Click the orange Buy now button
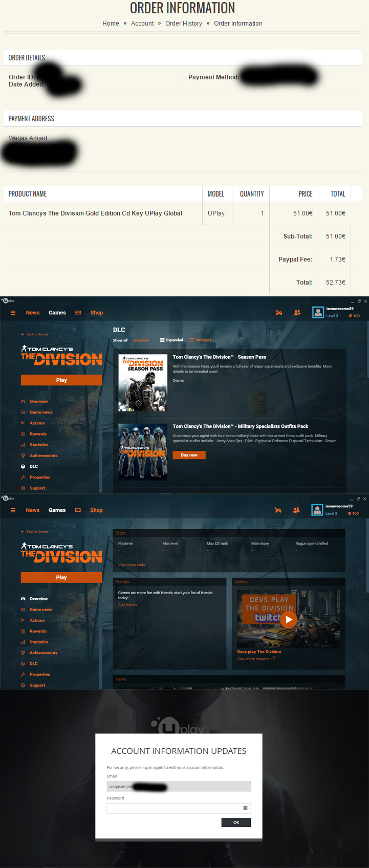The height and width of the screenshot is (868, 369). click(x=189, y=455)
